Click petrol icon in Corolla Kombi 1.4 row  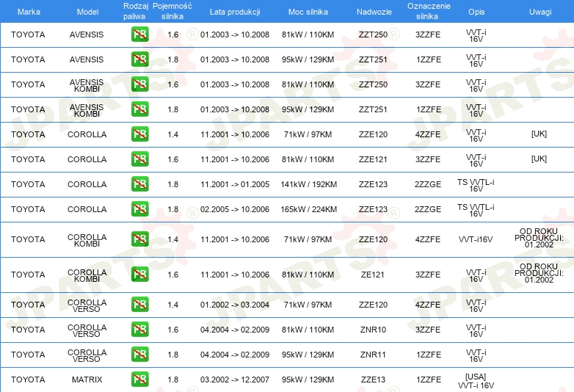140,239
